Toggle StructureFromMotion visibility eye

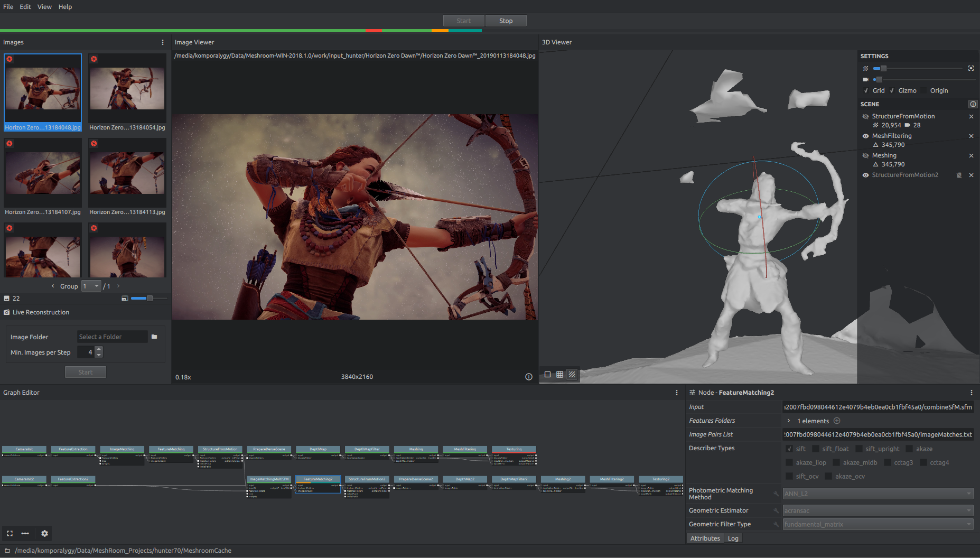[x=865, y=116]
